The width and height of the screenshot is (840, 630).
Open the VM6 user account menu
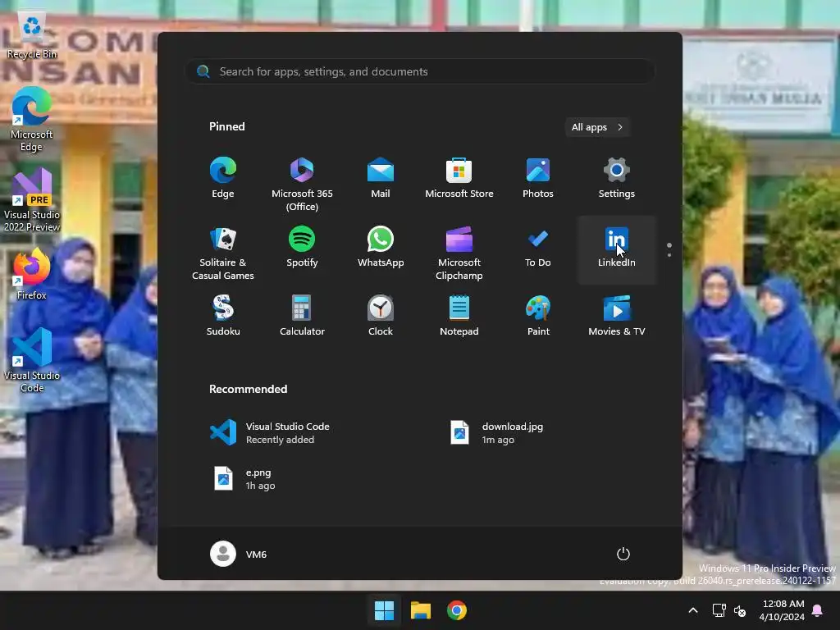coord(239,554)
